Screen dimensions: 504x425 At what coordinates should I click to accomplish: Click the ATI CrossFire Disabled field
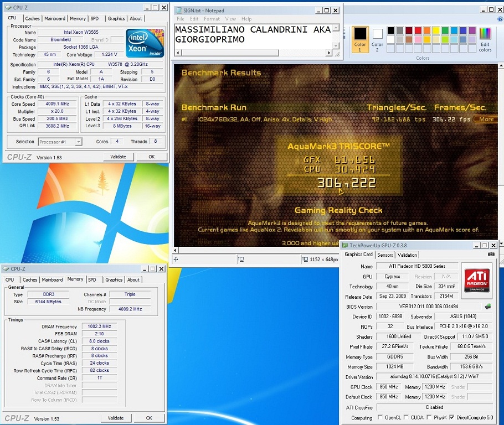point(434,407)
